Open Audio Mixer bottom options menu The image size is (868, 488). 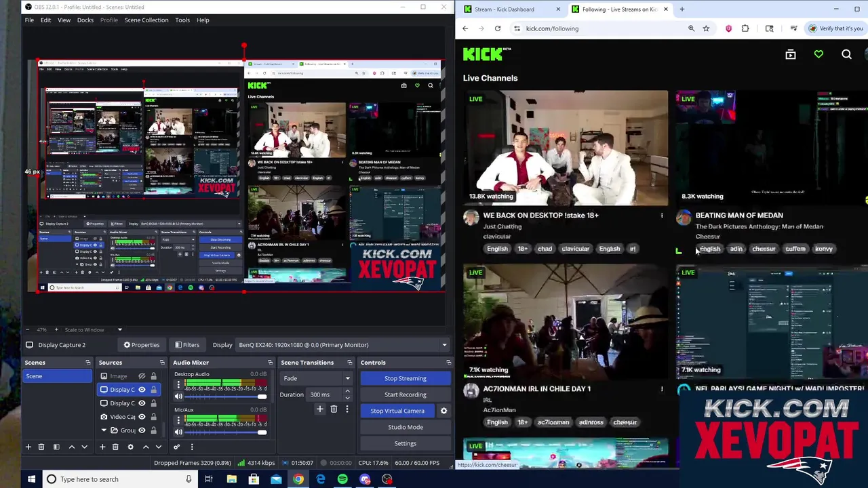pyautogui.click(x=191, y=447)
